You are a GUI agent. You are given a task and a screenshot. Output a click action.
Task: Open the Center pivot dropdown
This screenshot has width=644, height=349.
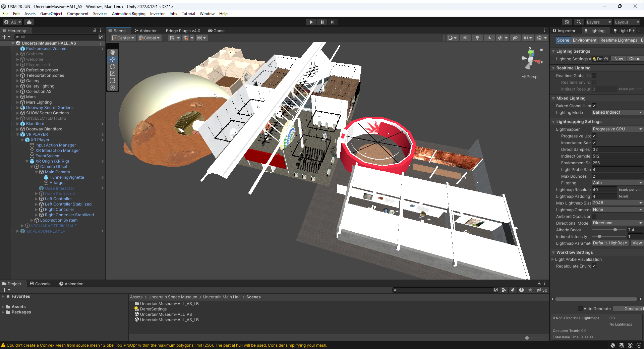pos(123,38)
